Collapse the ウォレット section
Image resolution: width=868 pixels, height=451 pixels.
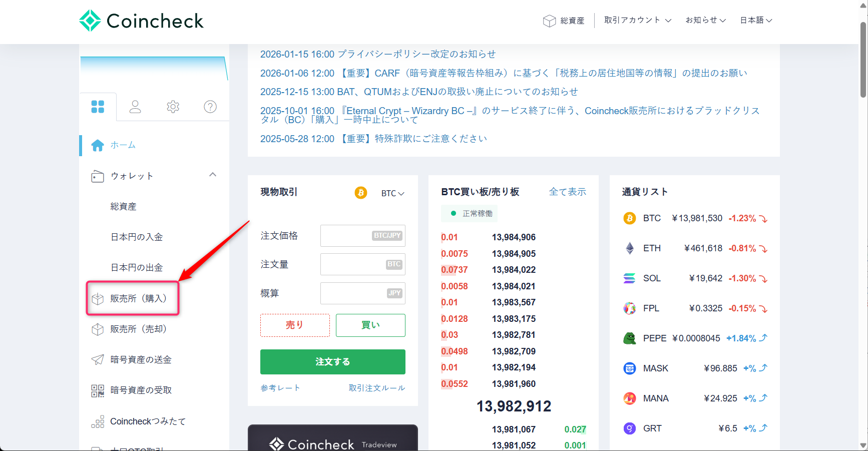pos(213,175)
